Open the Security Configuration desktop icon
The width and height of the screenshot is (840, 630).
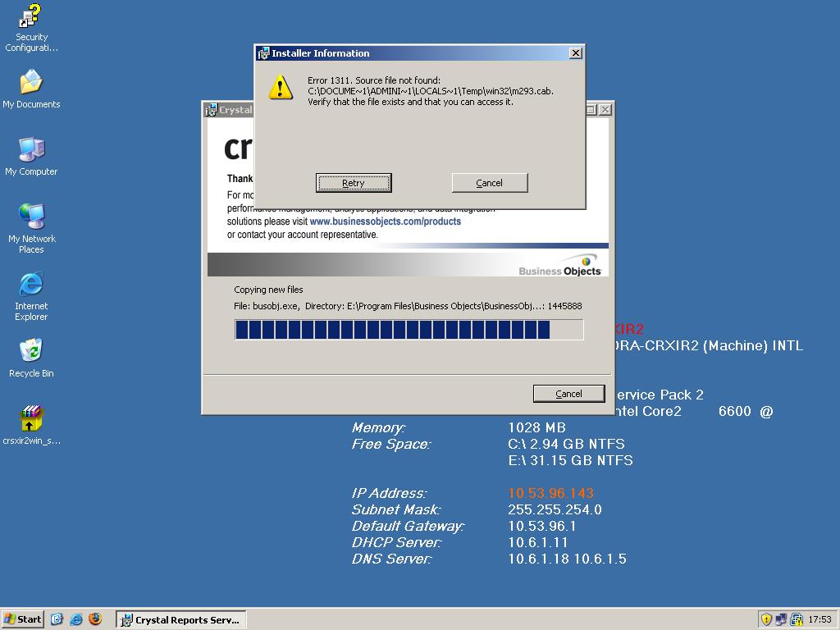coord(31,28)
